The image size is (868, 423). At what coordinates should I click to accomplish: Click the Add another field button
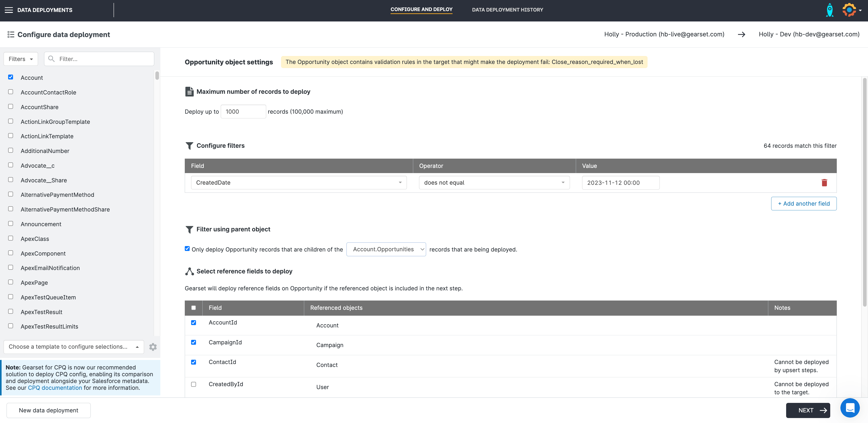(x=803, y=203)
